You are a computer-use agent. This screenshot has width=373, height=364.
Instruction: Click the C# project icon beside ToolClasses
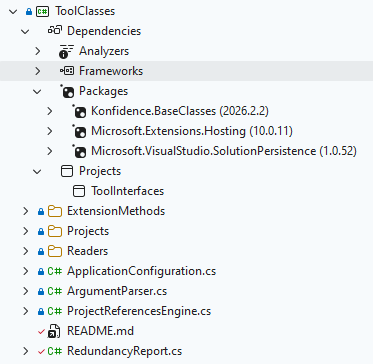click(x=43, y=11)
